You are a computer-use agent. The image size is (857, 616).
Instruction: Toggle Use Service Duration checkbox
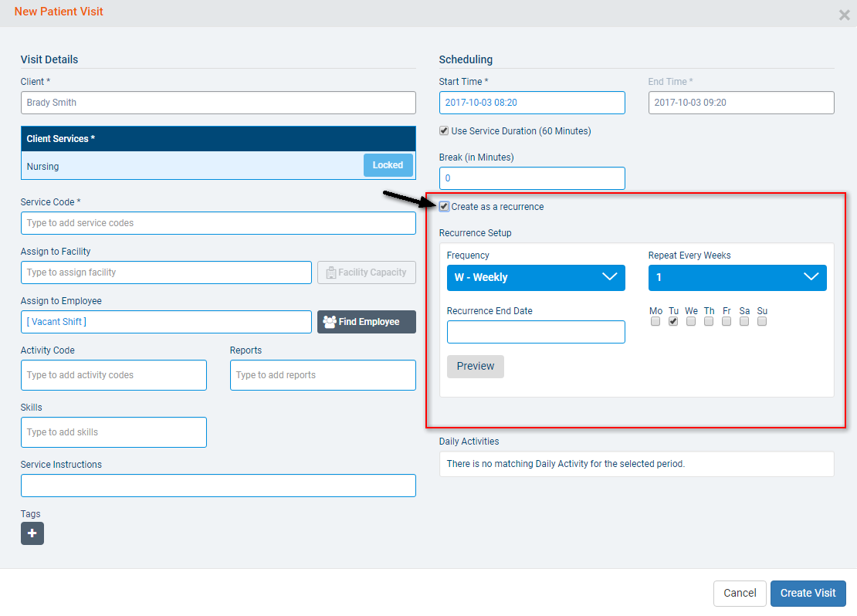444,131
